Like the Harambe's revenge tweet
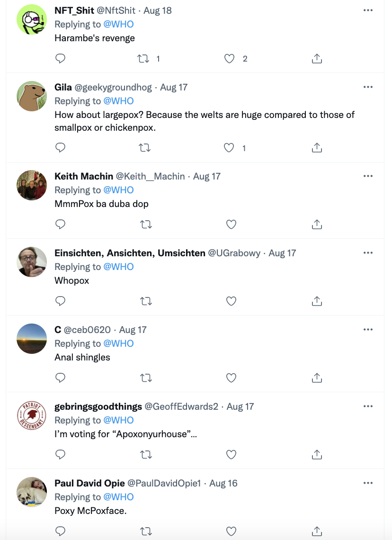 229,59
